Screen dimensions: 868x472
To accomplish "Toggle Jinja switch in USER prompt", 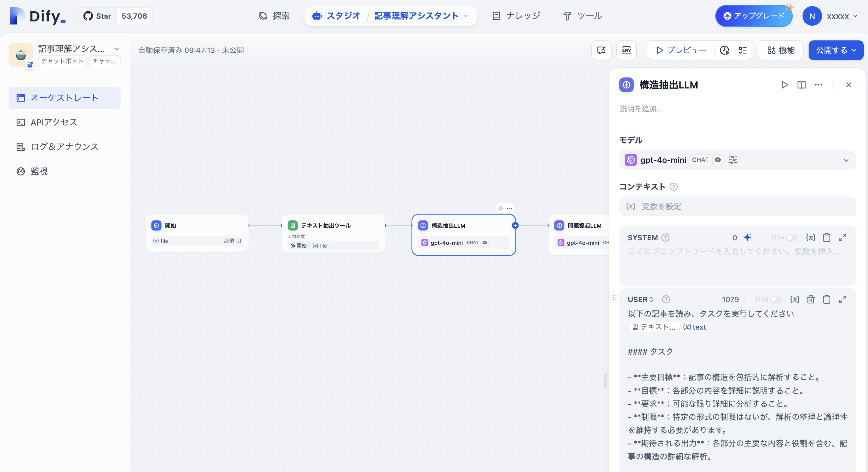I will point(775,299).
